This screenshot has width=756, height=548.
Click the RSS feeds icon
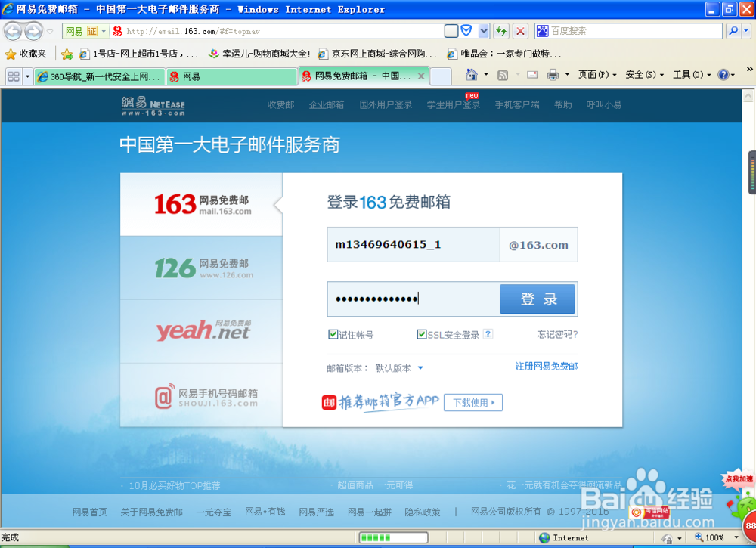tap(503, 75)
